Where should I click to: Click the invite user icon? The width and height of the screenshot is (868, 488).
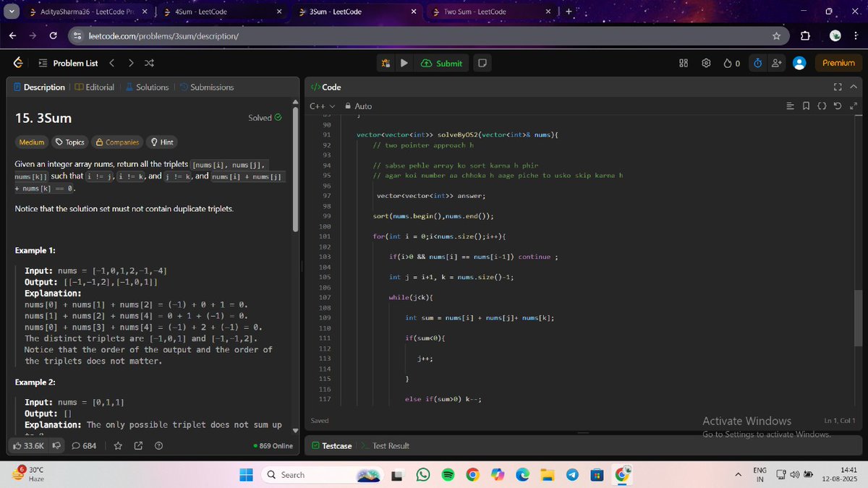pos(776,63)
